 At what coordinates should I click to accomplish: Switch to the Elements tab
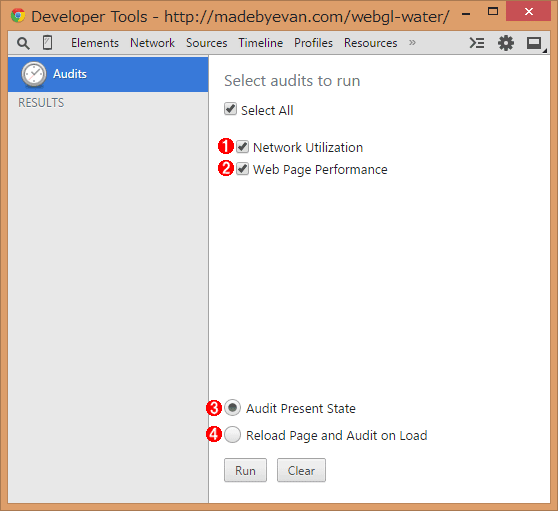point(95,43)
